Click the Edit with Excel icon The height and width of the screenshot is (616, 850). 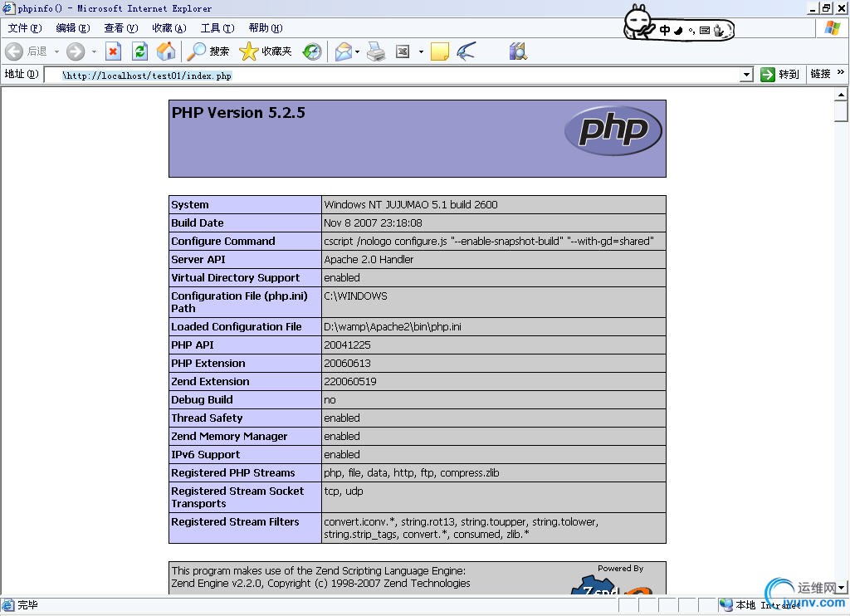[x=403, y=51]
